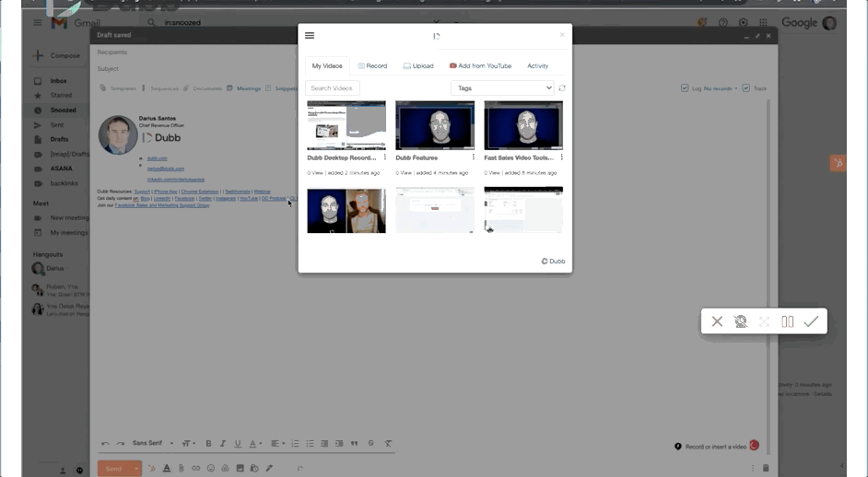
Task: Open the Activity tab
Action: point(537,66)
